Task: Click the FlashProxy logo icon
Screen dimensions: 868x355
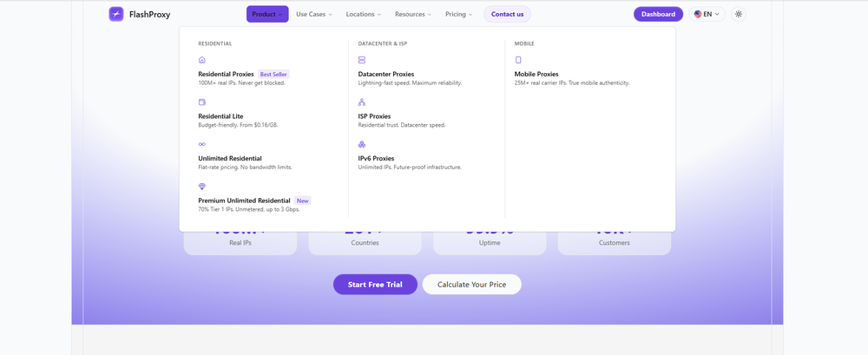Action: [116, 15]
